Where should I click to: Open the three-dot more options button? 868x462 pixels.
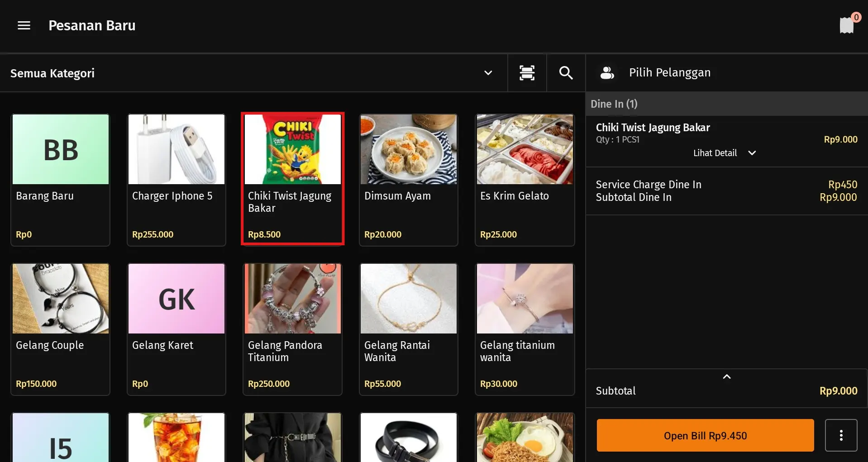(x=841, y=435)
